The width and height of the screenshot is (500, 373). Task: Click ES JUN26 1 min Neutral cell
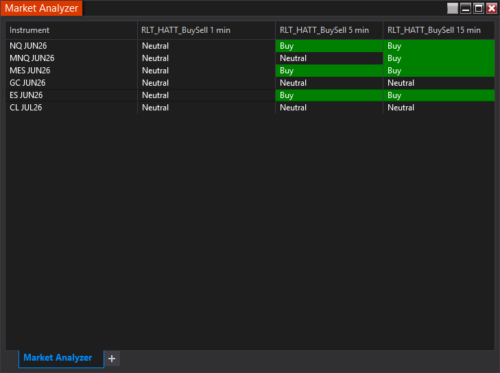point(206,95)
